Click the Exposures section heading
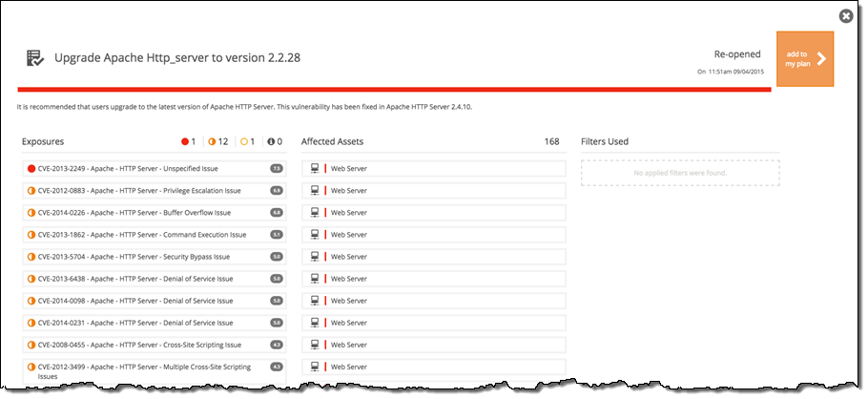This screenshot has height=399, width=868. [x=43, y=141]
